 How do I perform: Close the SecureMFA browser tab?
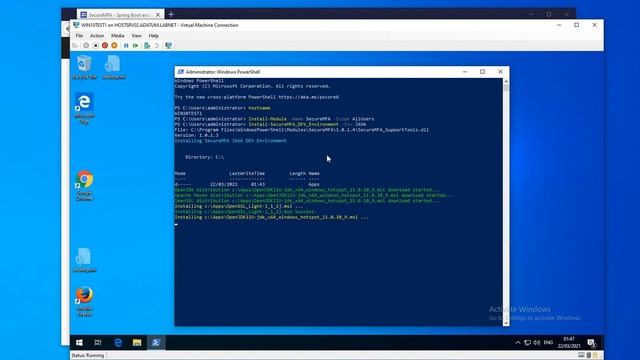point(158,15)
